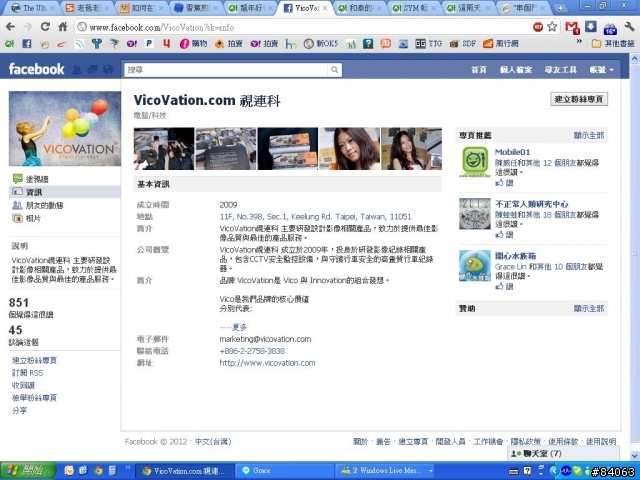The height and width of the screenshot is (480, 640).
Task: Open the question mark bookmark icon
Action: coord(368,44)
